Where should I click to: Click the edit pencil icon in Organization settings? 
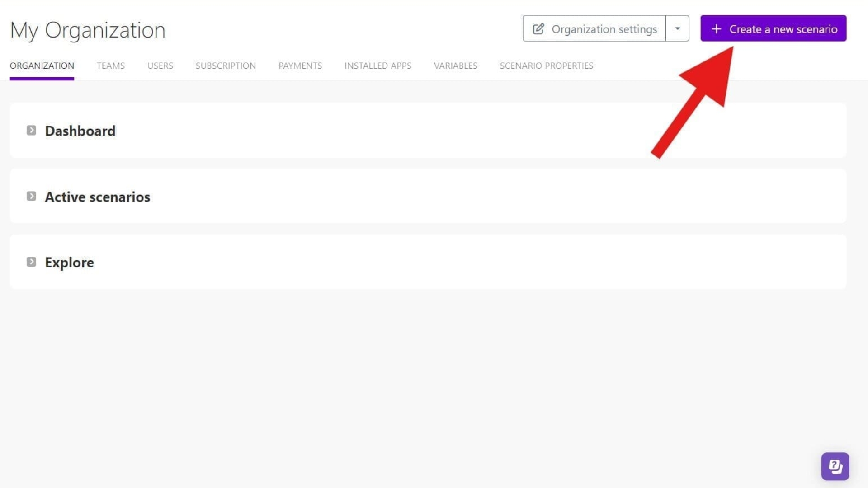pyautogui.click(x=538, y=29)
